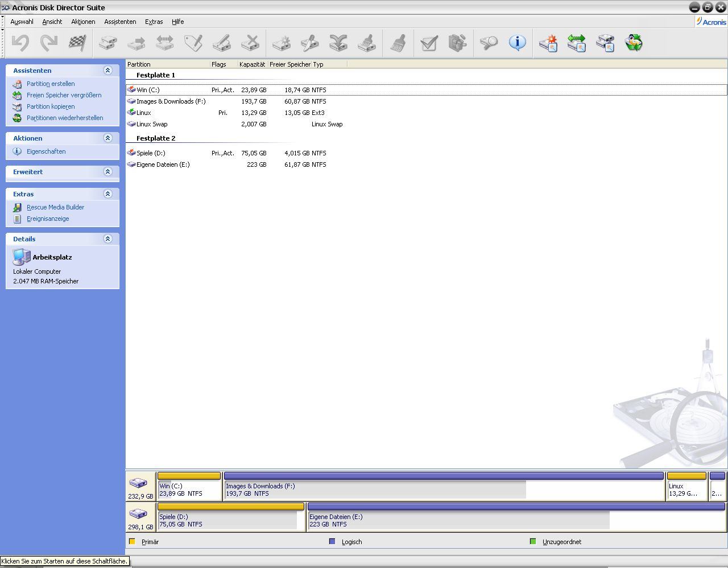728x568 pixels.
Task: Select Spiele (D:) block in disk map
Action: (x=231, y=517)
